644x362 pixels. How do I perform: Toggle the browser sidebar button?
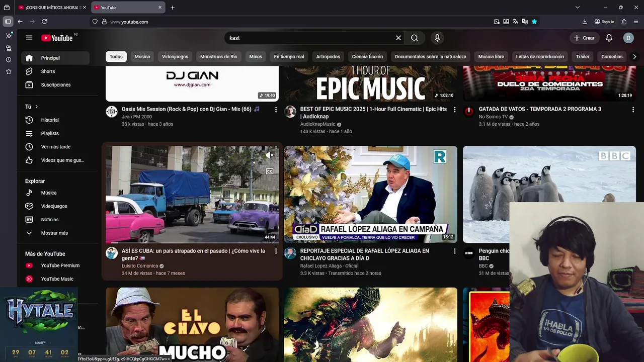pos(8,22)
